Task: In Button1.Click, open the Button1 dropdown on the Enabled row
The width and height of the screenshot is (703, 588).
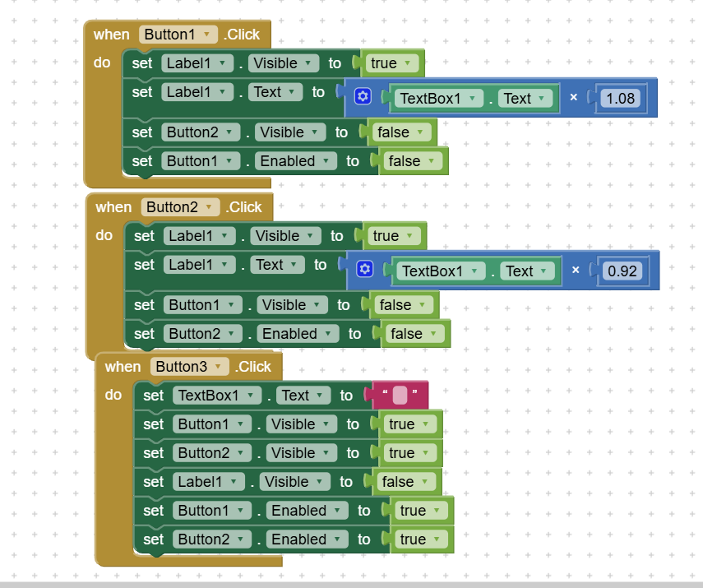Action: 201,161
